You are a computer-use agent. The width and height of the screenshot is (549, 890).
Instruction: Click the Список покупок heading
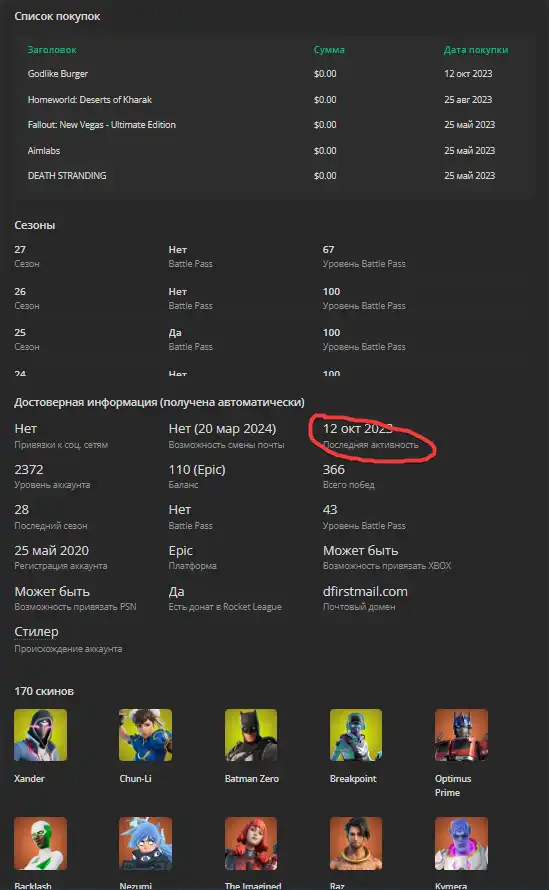[57, 16]
